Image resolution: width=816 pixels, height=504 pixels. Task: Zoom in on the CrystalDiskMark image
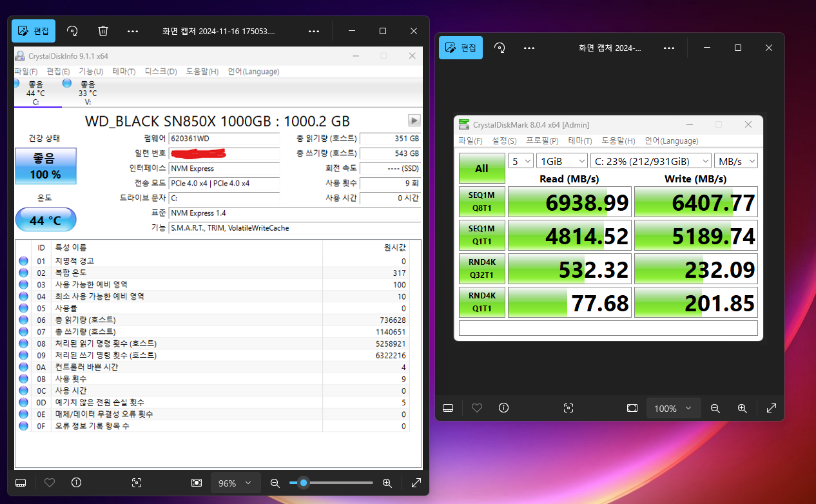(x=742, y=408)
